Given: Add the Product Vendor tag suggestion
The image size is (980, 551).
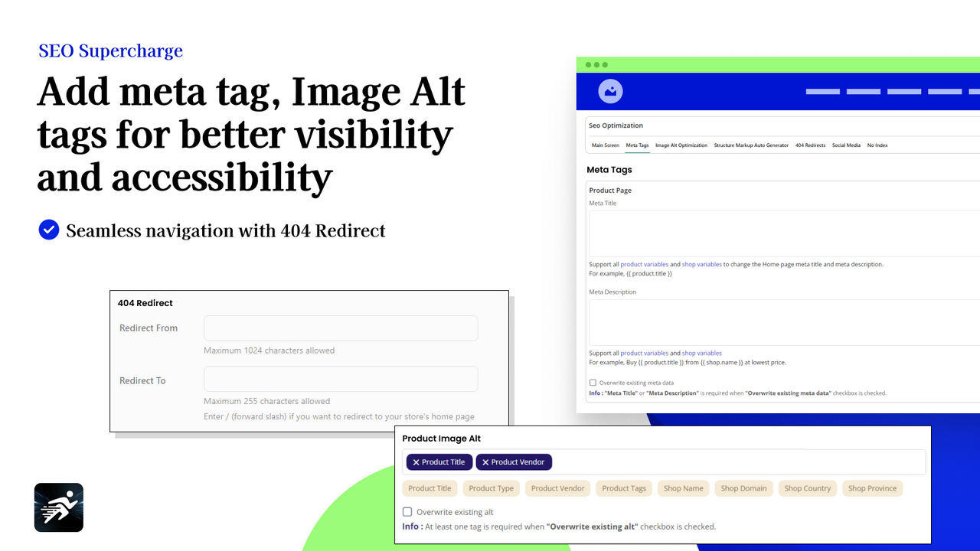Looking at the screenshot, I should [558, 488].
